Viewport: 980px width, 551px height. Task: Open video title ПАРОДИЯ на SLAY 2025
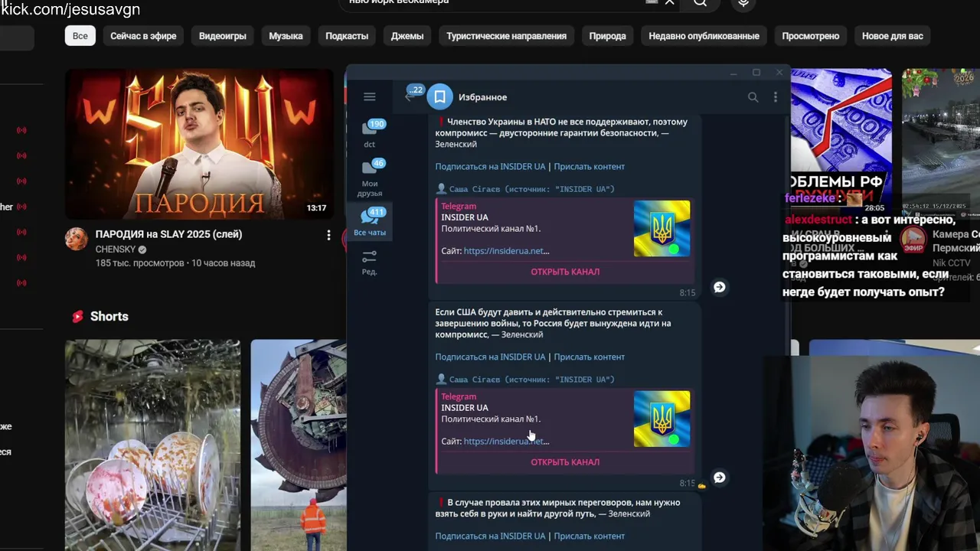168,234
